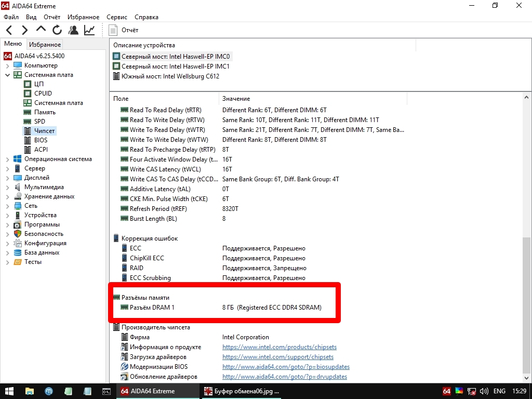532x399 pixels.
Task: Click the vertical scrollbar down arrow
Action: coord(526,378)
